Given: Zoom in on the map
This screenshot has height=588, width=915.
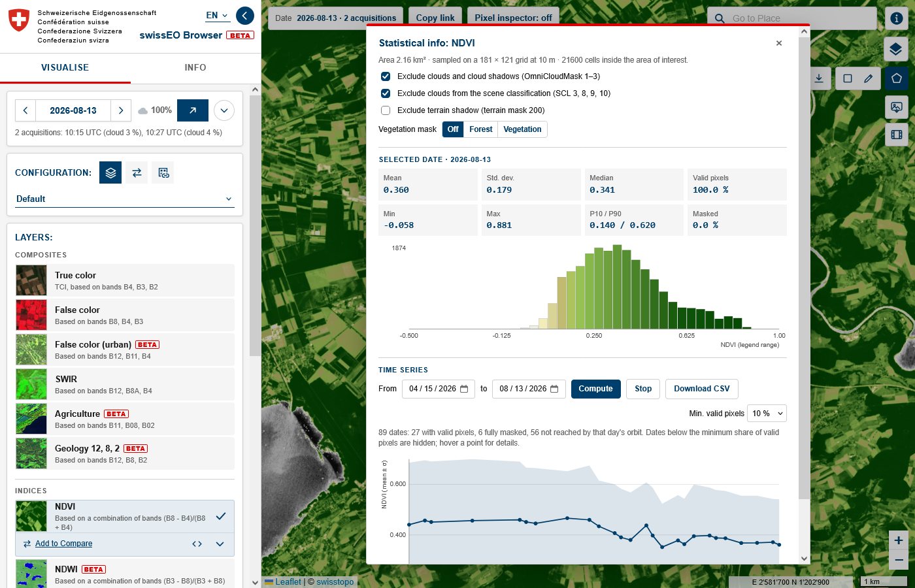Looking at the screenshot, I should pyautogui.click(x=899, y=540).
